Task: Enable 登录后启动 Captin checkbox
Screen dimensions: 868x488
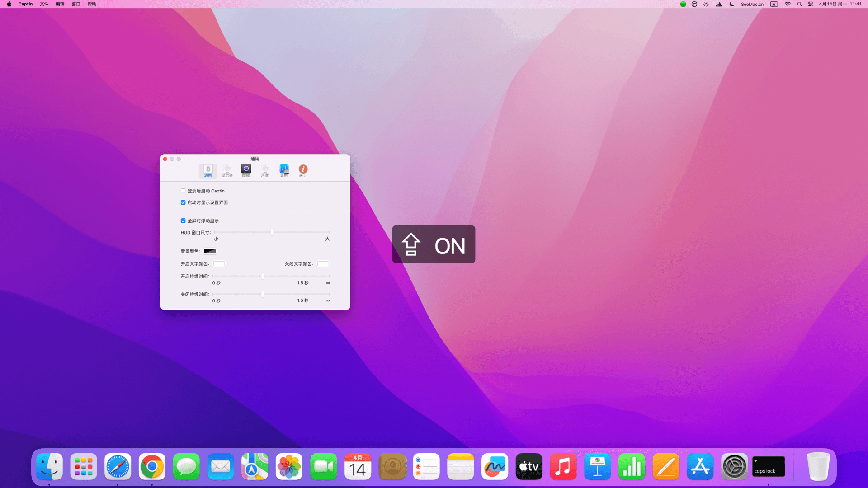Action: (183, 191)
